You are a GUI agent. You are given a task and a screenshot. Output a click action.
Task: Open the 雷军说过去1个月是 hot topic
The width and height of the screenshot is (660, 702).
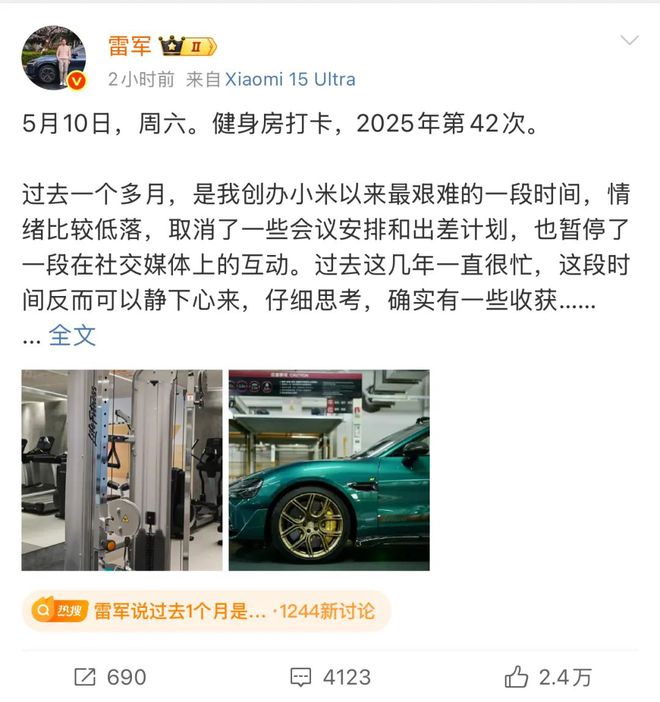180,611
